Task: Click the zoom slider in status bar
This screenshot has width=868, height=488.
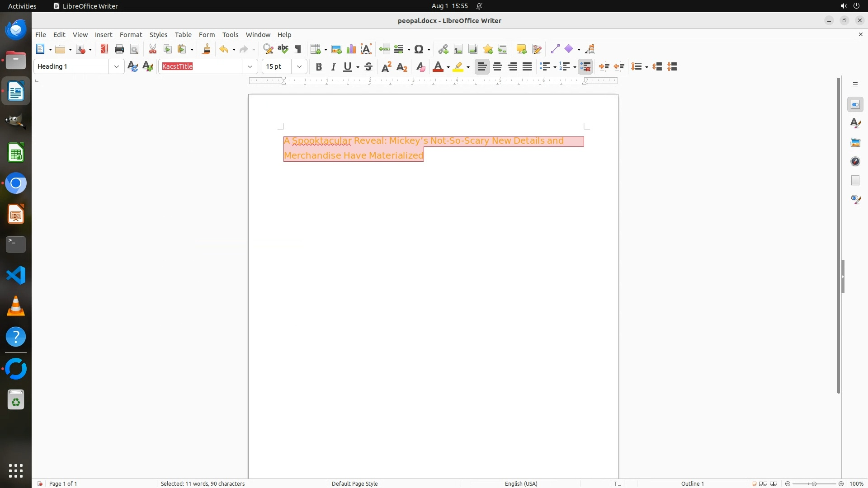Action: point(814,483)
